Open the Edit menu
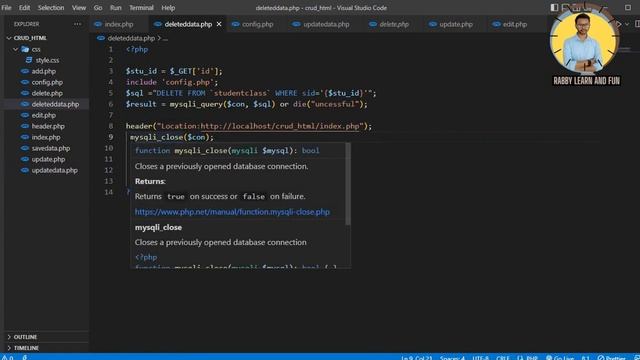This screenshot has width=640, height=360. [24, 8]
